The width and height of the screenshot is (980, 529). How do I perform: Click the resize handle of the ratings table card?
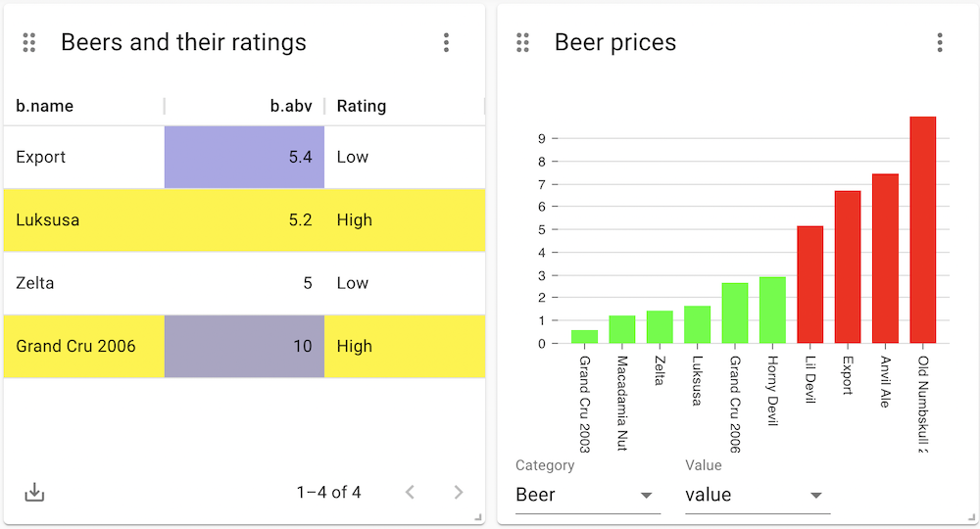[478, 517]
